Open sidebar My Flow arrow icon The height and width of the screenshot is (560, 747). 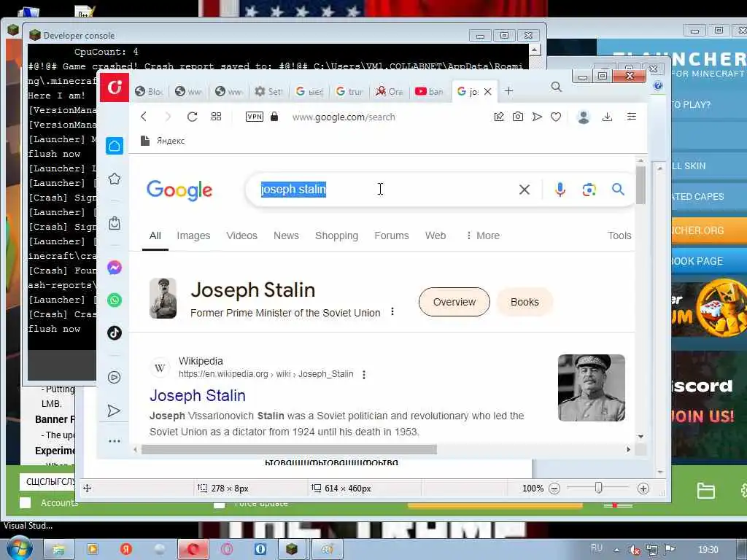[114, 411]
